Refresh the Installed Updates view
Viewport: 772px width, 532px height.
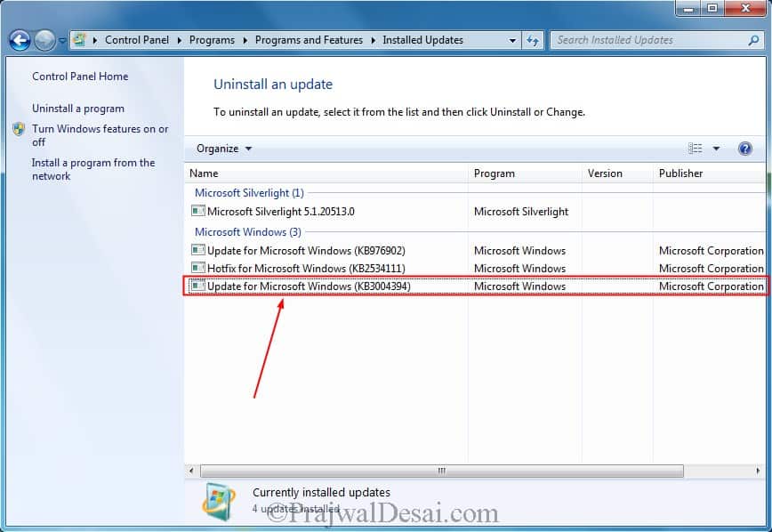(x=532, y=40)
